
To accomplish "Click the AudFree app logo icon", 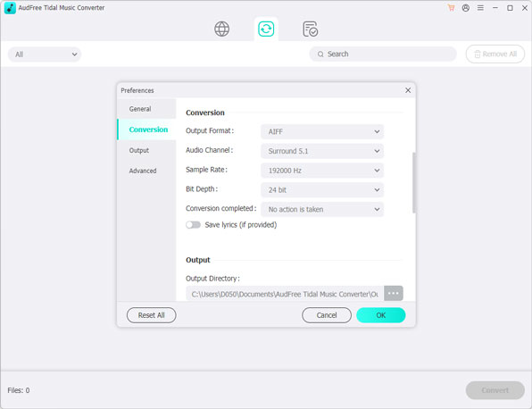I will [10, 8].
